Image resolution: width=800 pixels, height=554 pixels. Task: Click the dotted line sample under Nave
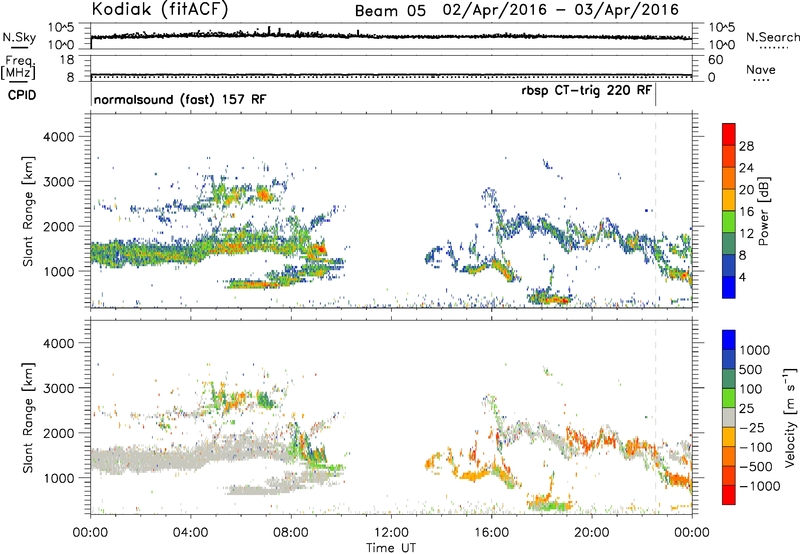click(x=761, y=80)
